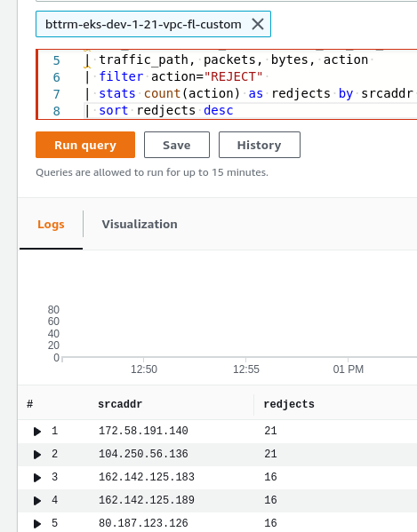Click the srcaddr column header
417x532 pixels.
coord(120,404)
